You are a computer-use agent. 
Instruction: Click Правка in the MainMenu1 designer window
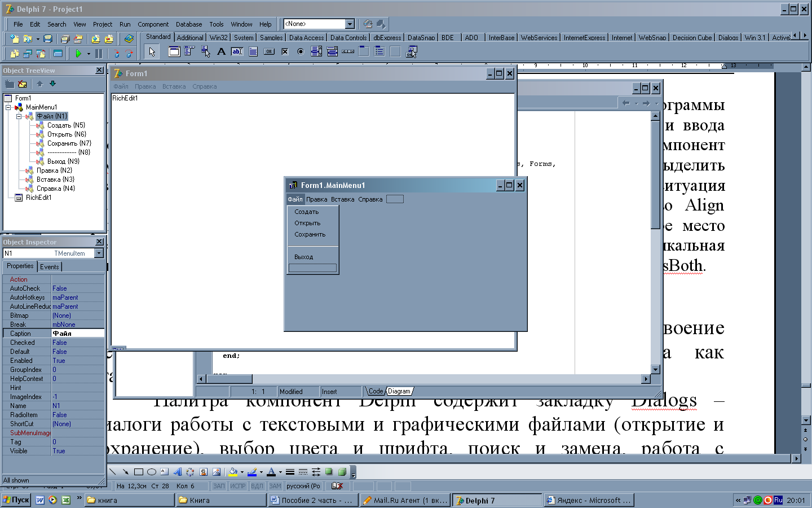click(317, 199)
